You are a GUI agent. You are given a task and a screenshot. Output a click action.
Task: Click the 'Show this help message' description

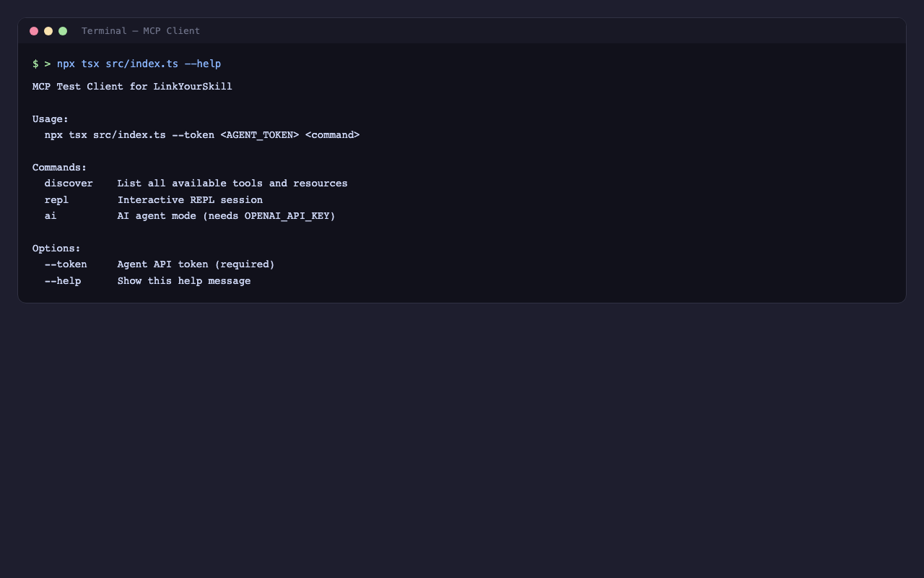coord(184,281)
